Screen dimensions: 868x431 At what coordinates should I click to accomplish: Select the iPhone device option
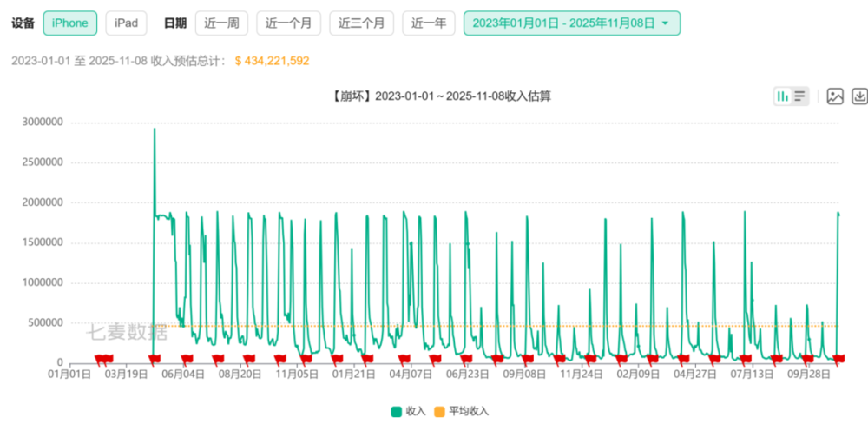(x=69, y=23)
